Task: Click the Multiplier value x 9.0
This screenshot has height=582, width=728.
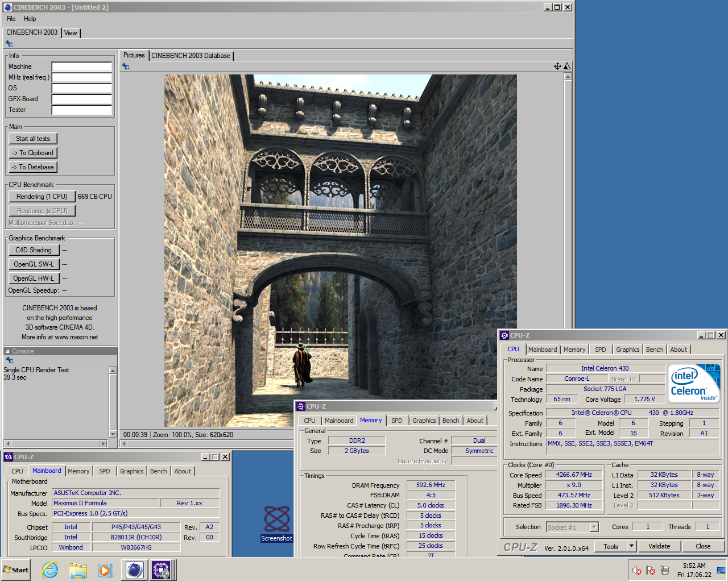Action: 574,485
